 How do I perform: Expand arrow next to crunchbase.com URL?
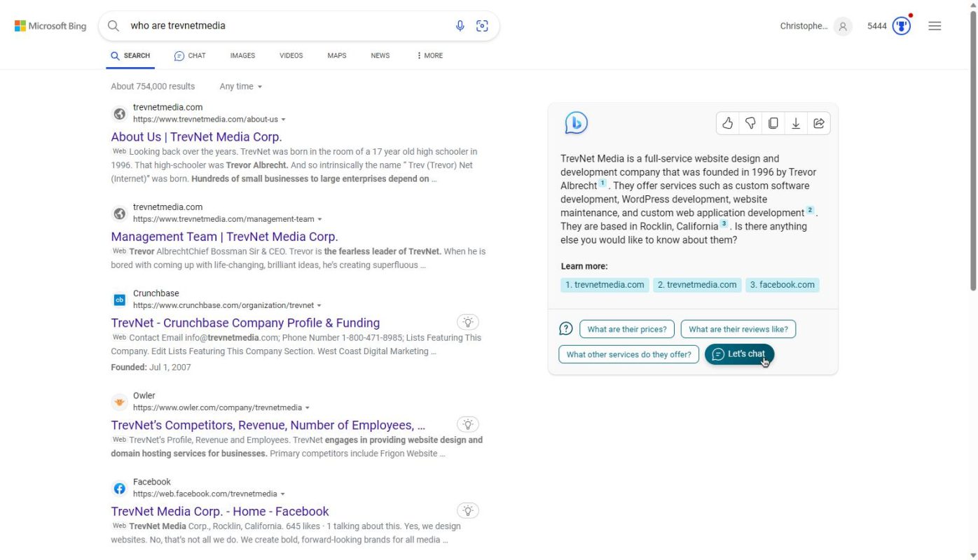(x=319, y=306)
